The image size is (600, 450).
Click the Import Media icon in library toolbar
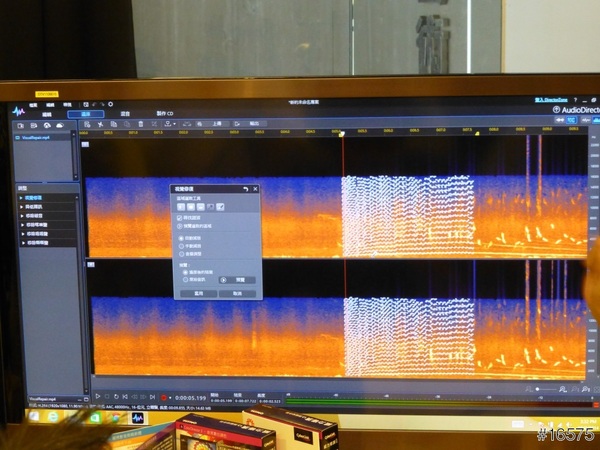21,126
